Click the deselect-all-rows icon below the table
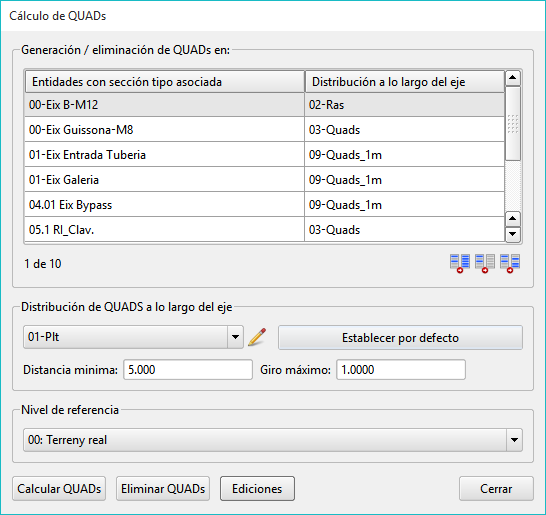 pyautogui.click(x=485, y=263)
